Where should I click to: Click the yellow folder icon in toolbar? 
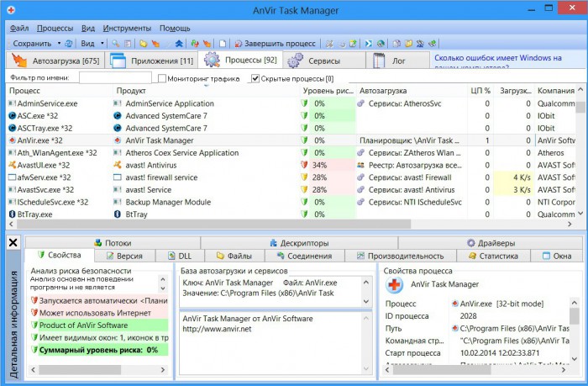[x=144, y=44]
